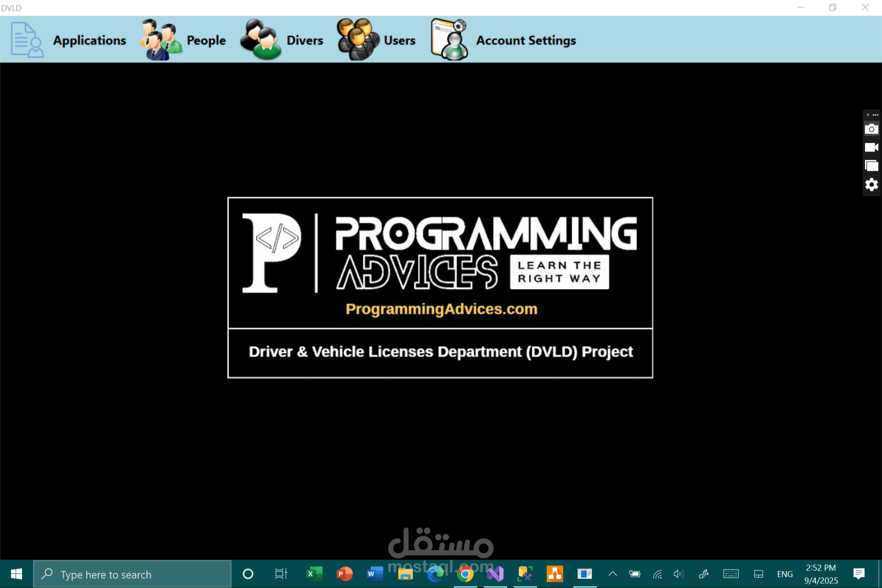Open Visual Studio from the taskbar

[495, 574]
